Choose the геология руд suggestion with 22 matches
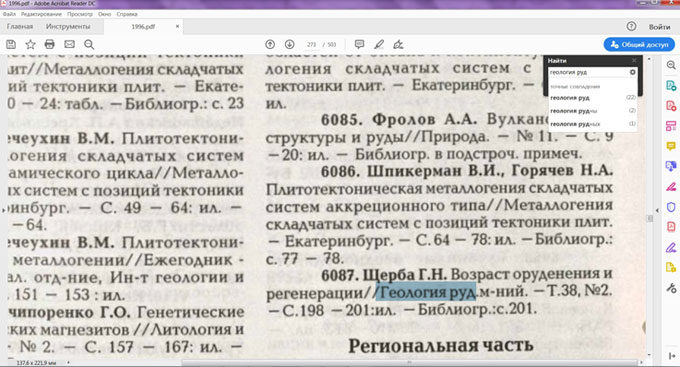The height and width of the screenshot is (367, 680). click(x=592, y=98)
